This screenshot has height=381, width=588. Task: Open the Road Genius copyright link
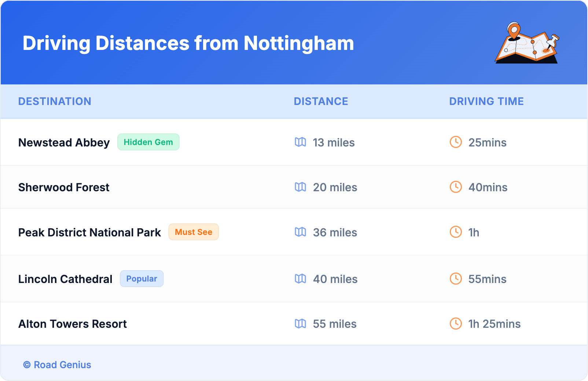coord(58,365)
